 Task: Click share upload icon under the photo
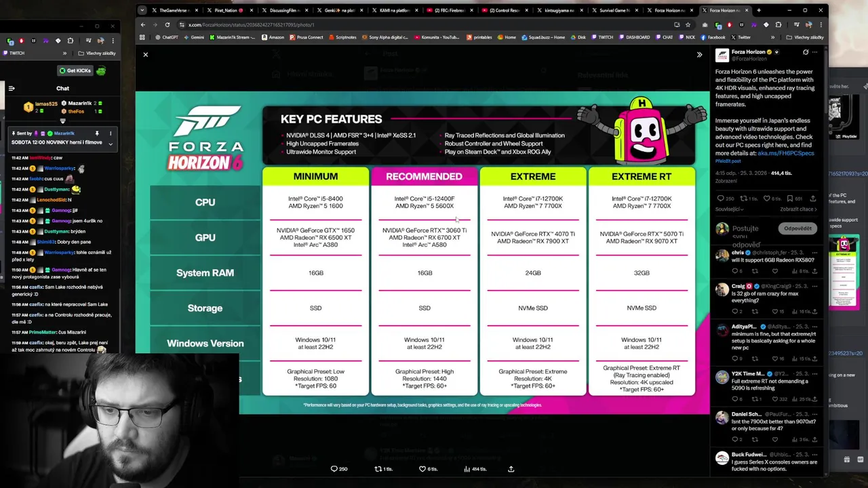pyautogui.click(x=511, y=468)
